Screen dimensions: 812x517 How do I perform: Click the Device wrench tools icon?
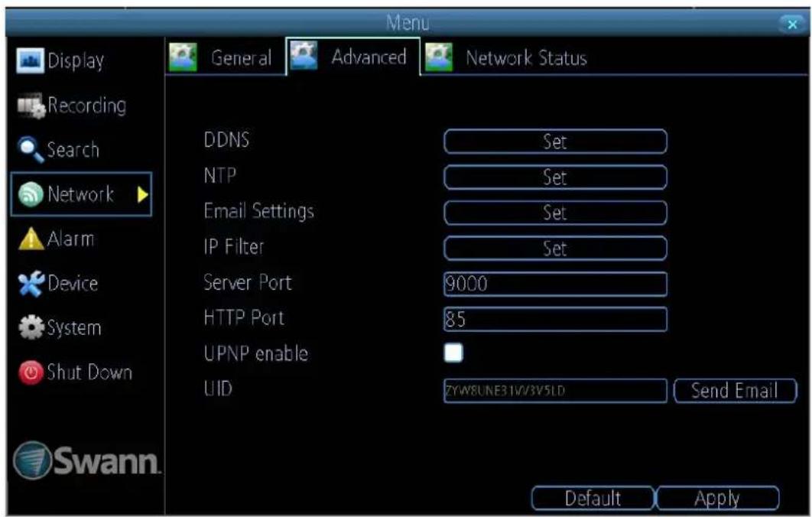point(31,284)
